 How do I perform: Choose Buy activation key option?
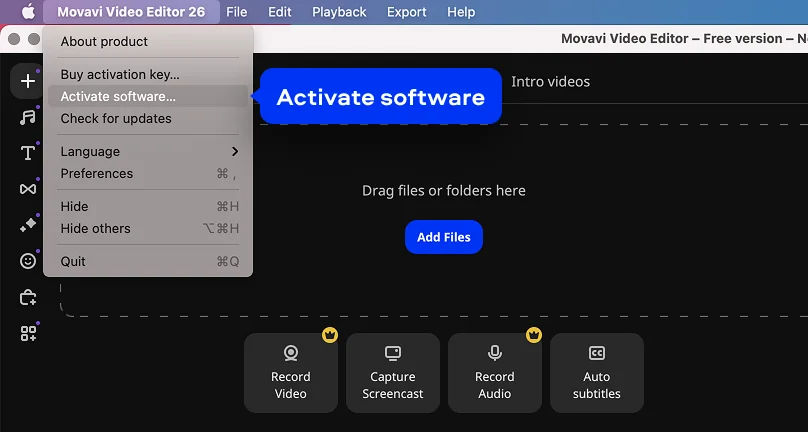tap(148, 75)
